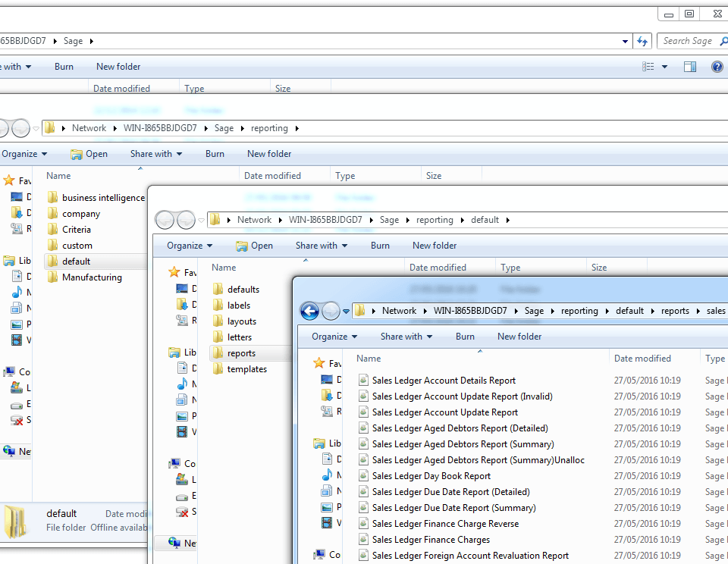The height and width of the screenshot is (564, 728).
Task: Open Downloads icon in sales window sidebar
Action: click(327, 396)
